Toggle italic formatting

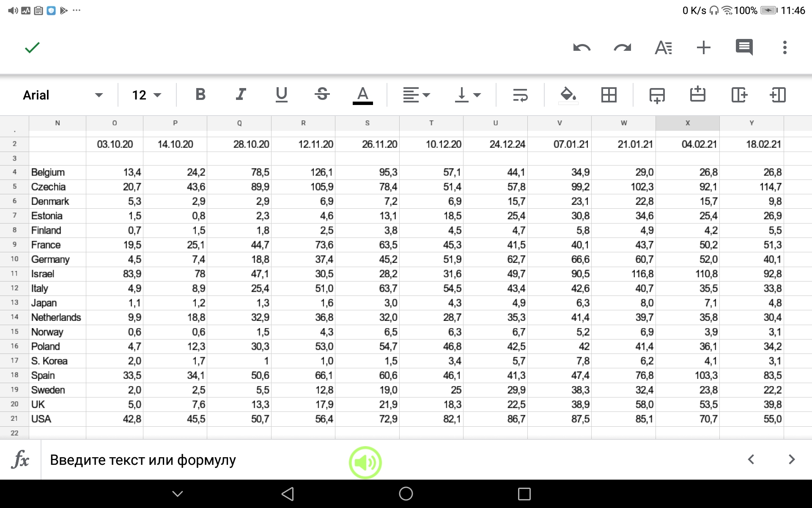(241, 94)
